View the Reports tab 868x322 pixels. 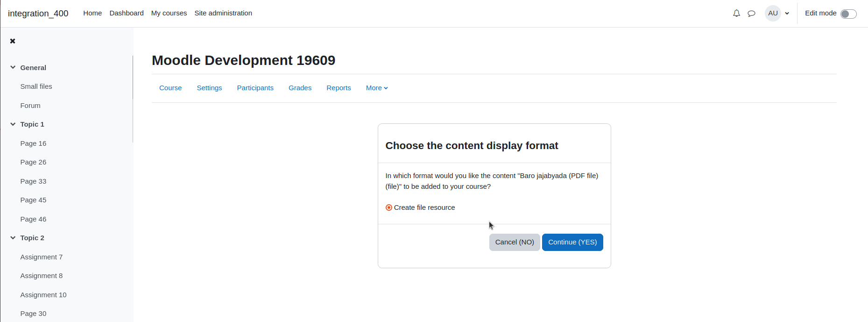339,88
